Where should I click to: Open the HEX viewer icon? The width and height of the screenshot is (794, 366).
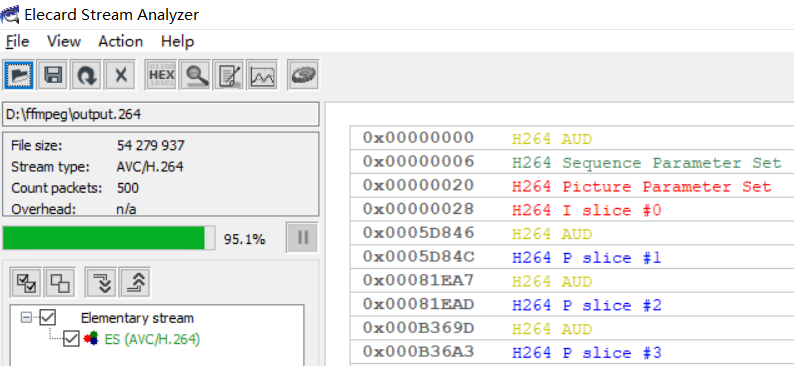[x=161, y=75]
